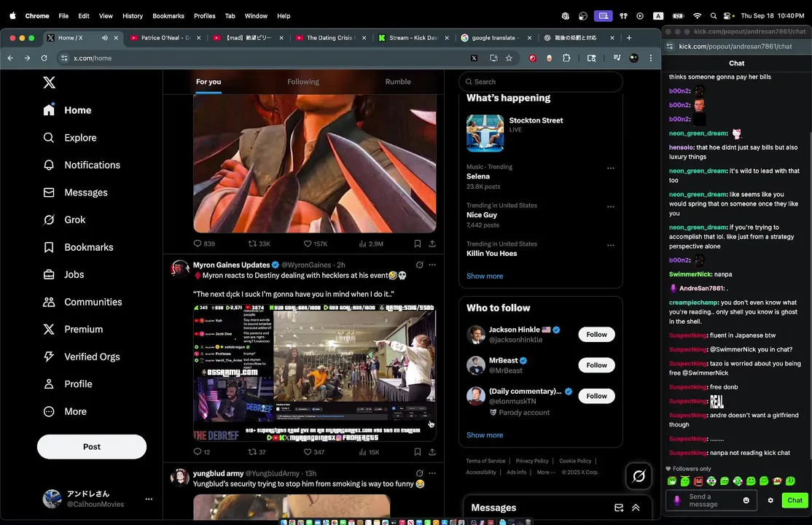Open options for Nice Guy trend
Screen dimensions: 812x525
(x=611, y=207)
